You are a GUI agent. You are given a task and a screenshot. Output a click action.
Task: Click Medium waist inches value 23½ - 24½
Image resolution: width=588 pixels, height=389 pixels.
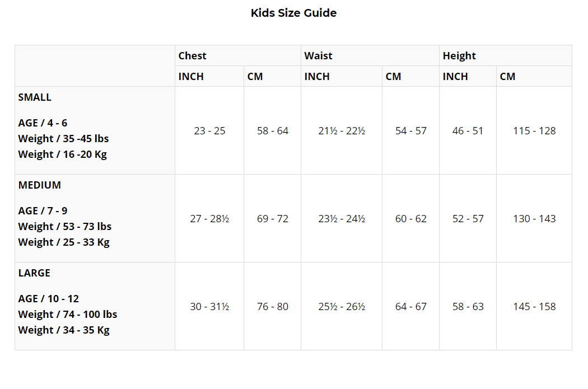pyautogui.click(x=342, y=219)
